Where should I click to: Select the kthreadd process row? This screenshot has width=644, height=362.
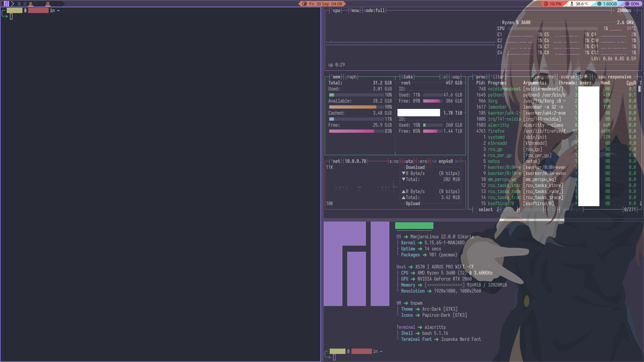tap(556, 143)
